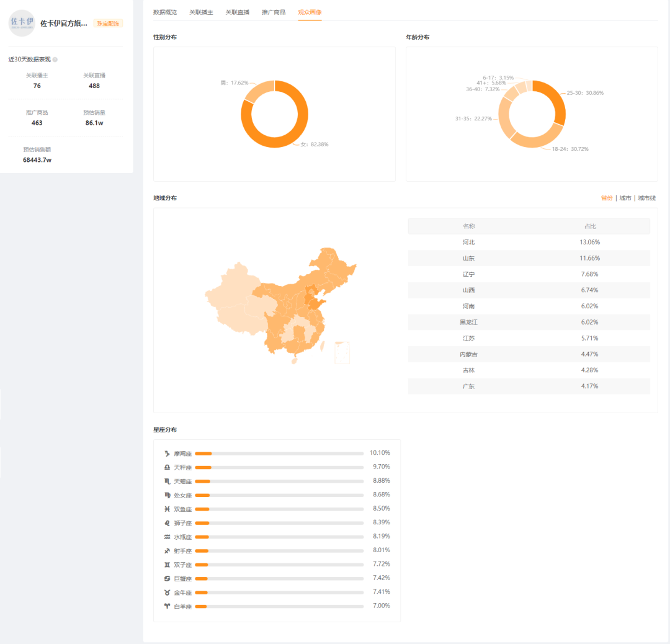Click the 关联播主 count 76

click(37, 86)
